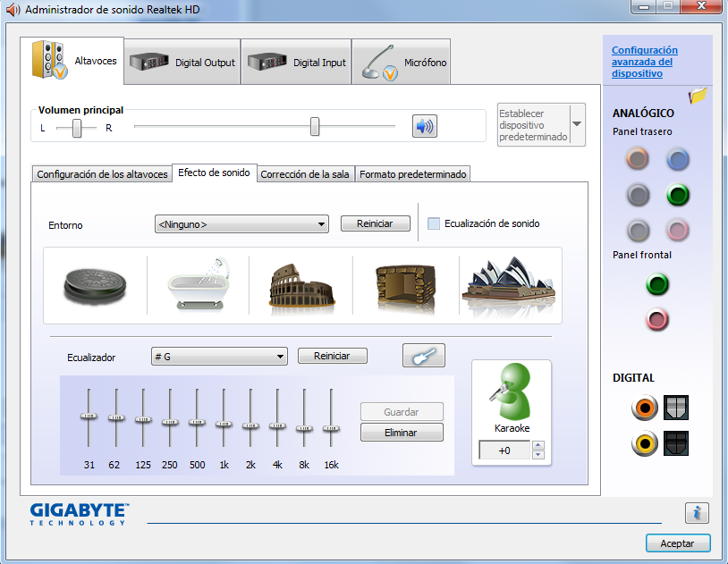Click the 2k equalizer slider
The image size is (728, 564).
[250, 425]
